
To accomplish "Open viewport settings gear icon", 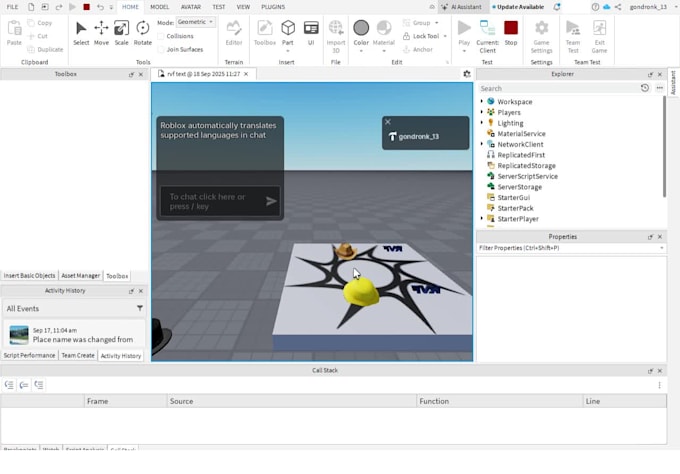I will (467, 74).
